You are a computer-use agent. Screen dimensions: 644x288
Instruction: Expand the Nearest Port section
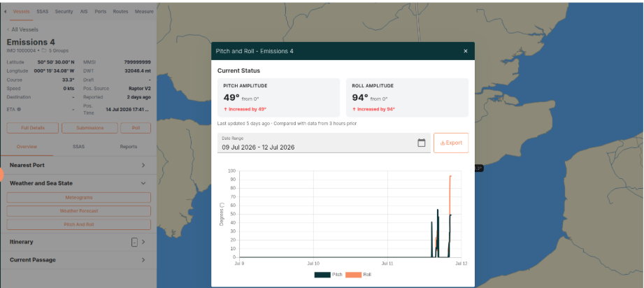tap(78, 165)
